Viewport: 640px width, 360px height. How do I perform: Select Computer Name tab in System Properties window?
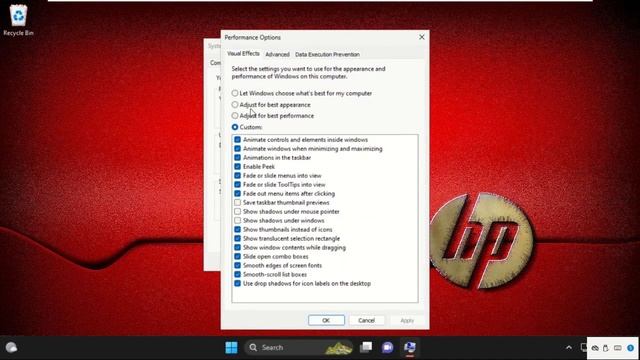coord(215,62)
